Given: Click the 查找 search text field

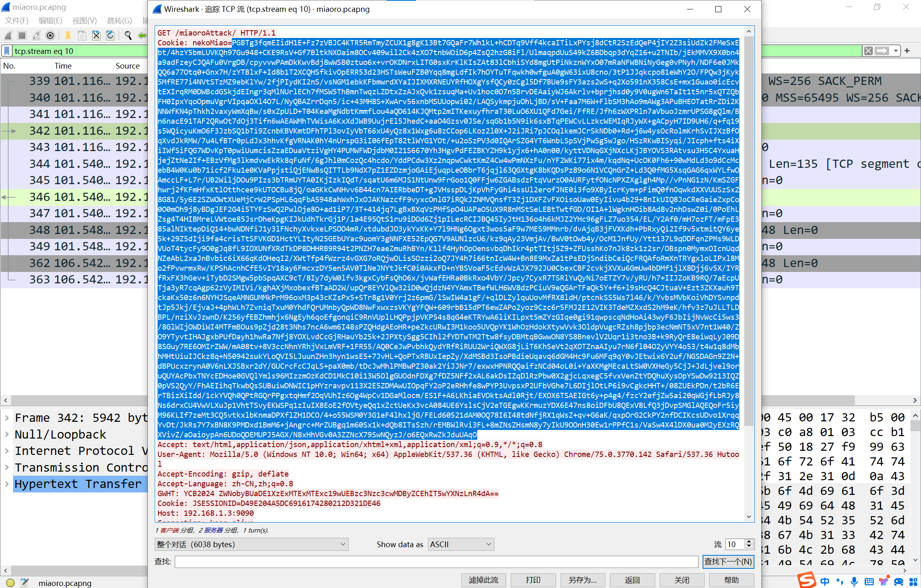Looking at the screenshot, I should [436, 561].
